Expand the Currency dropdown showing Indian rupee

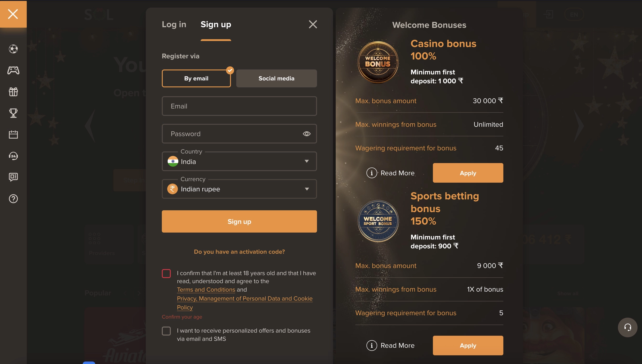(239, 189)
